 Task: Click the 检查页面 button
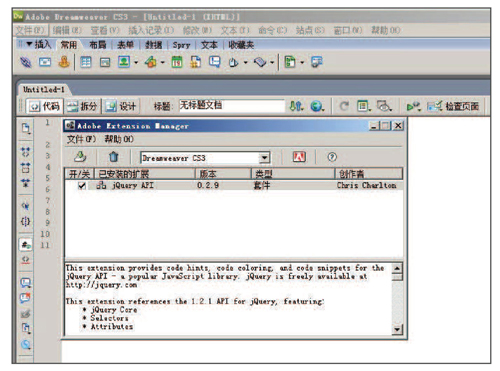click(x=454, y=106)
